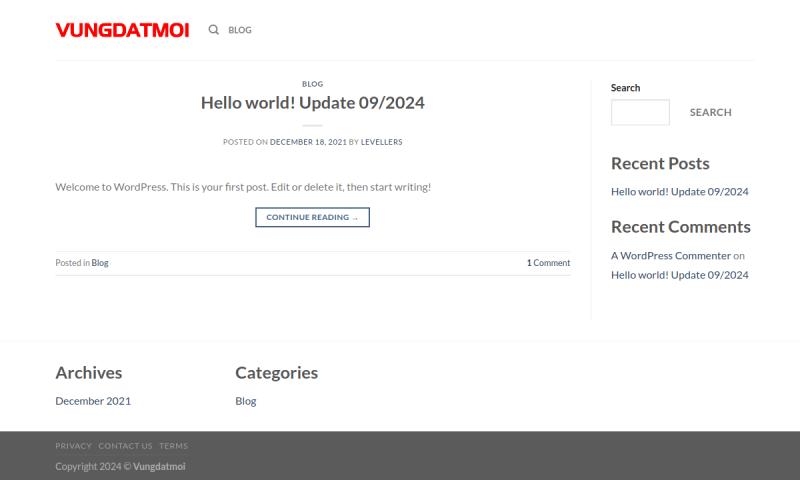Open the VUNGDATMOI logo homepage link
The height and width of the screenshot is (480, 800).
122,30
